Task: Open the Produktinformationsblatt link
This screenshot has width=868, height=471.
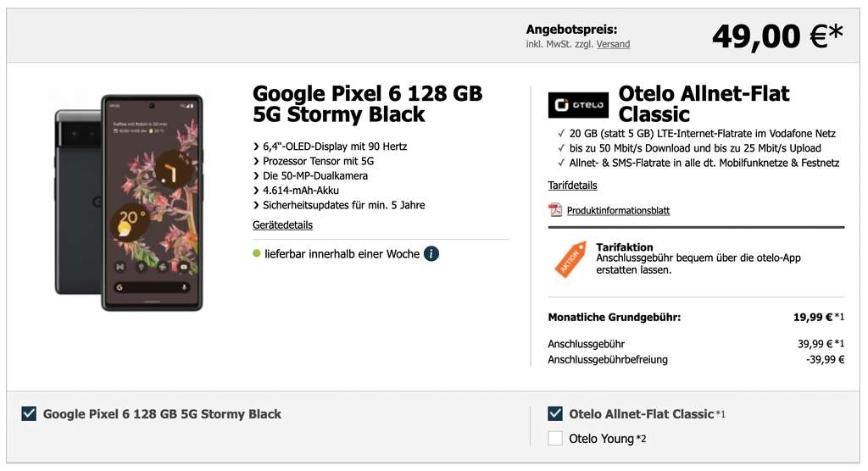Action: point(618,211)
